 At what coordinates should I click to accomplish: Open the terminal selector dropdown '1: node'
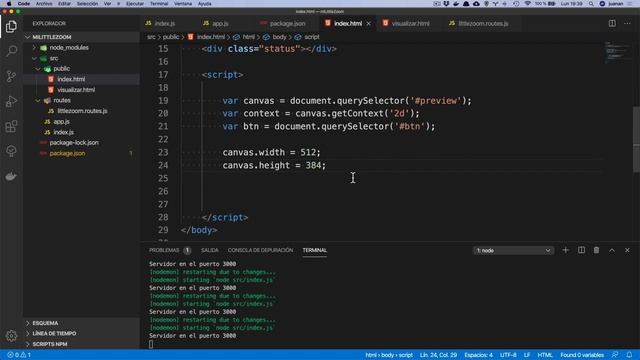pos(513,250)
